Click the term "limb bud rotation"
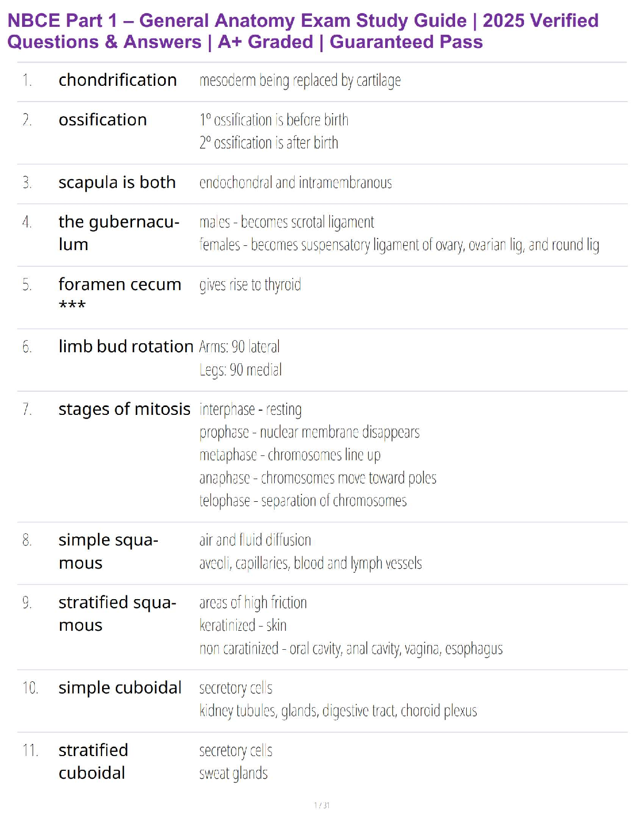The image size is (644, 834). [126, 346]
